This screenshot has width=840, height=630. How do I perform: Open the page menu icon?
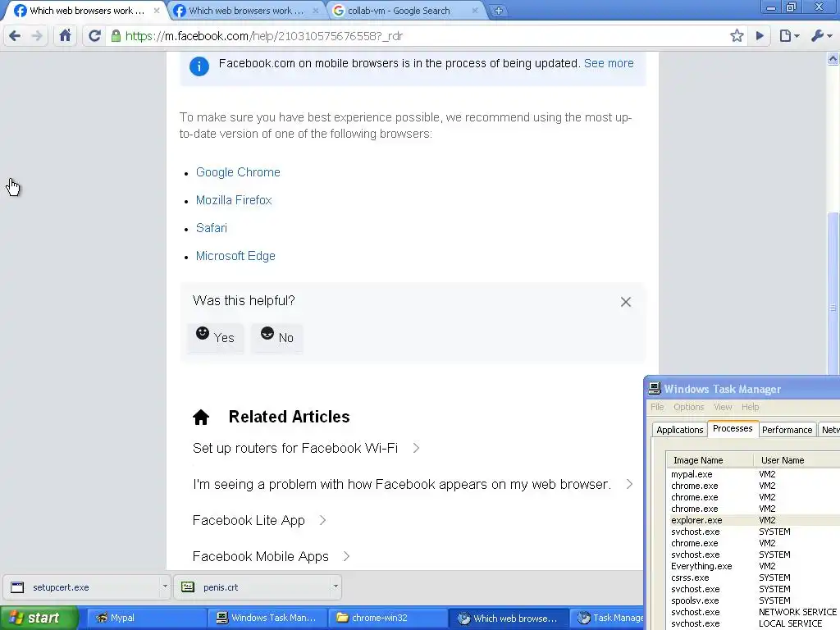pos(789,36)
